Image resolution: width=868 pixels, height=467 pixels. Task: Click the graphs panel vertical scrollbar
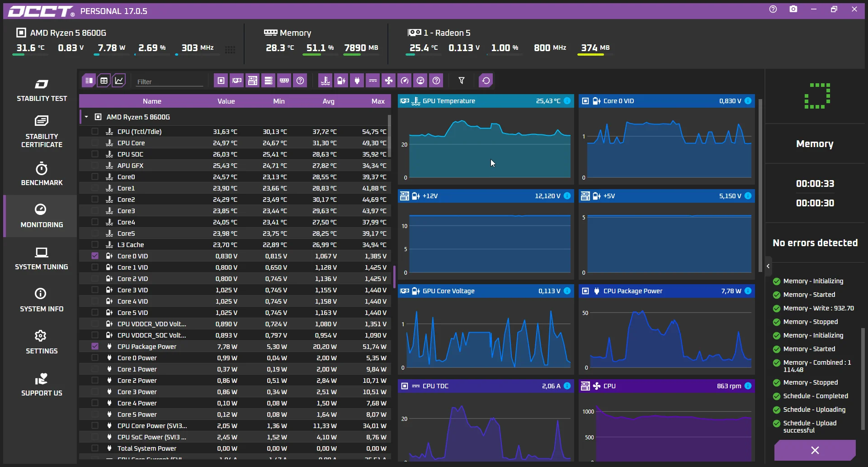pos(760,186)
